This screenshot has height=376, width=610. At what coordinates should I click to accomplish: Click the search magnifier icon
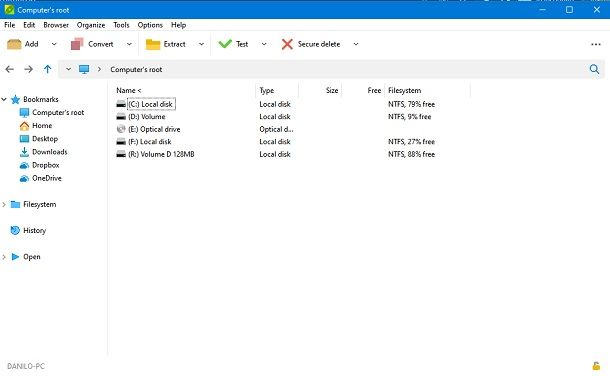(594, 69)
